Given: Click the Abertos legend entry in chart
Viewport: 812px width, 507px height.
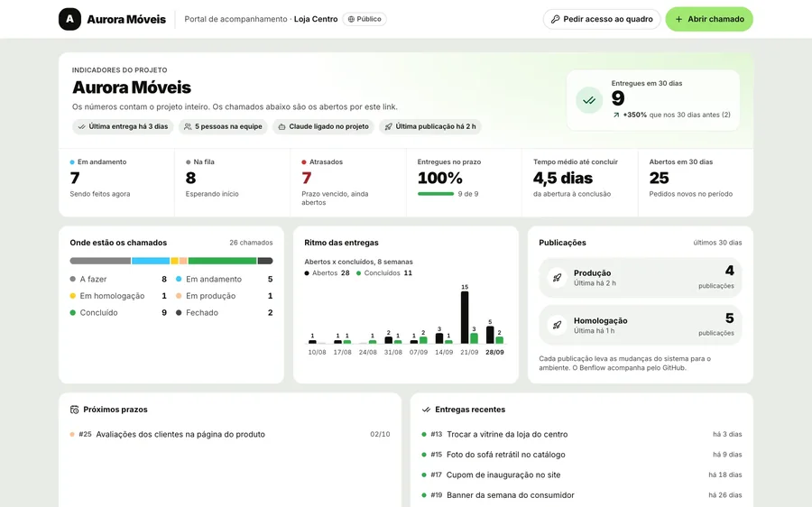Looking at the screenshot, I should (x=327, y=273).
